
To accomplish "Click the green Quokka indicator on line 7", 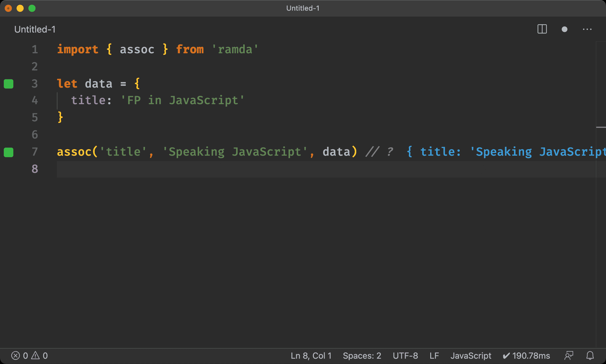I will (9, 152).
